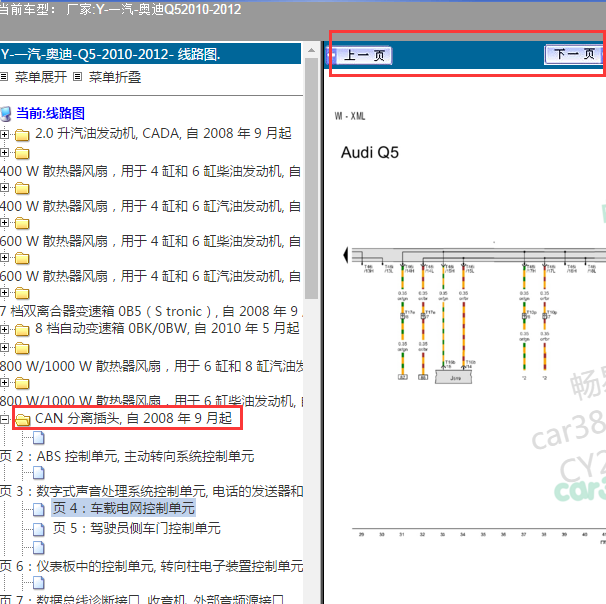Click the left arrow on wiring diagram
This screenshot has height=604, width=606.
tap(346, 255)
